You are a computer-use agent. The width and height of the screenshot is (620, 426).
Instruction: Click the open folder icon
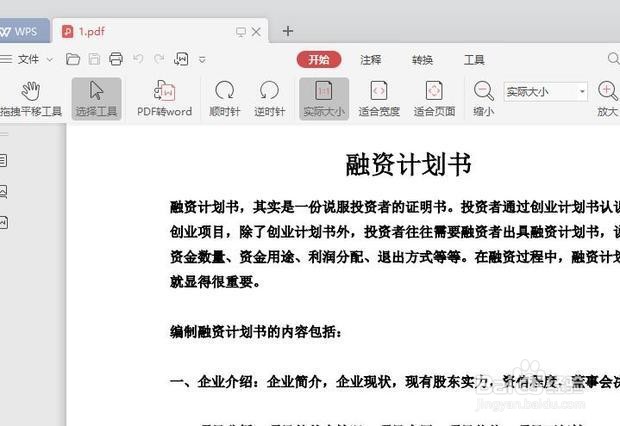pyautogui.click(x=73, y=59)
